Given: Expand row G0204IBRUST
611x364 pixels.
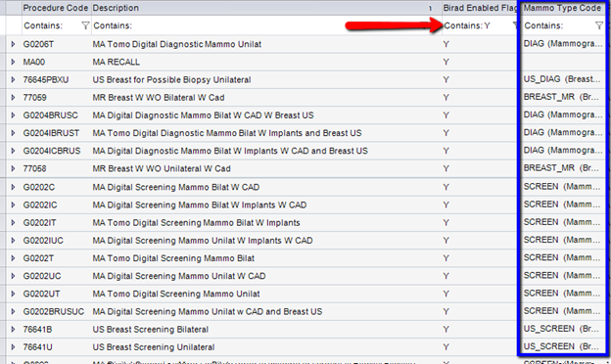Looking at the screenshot, I should tap(13, 133).
